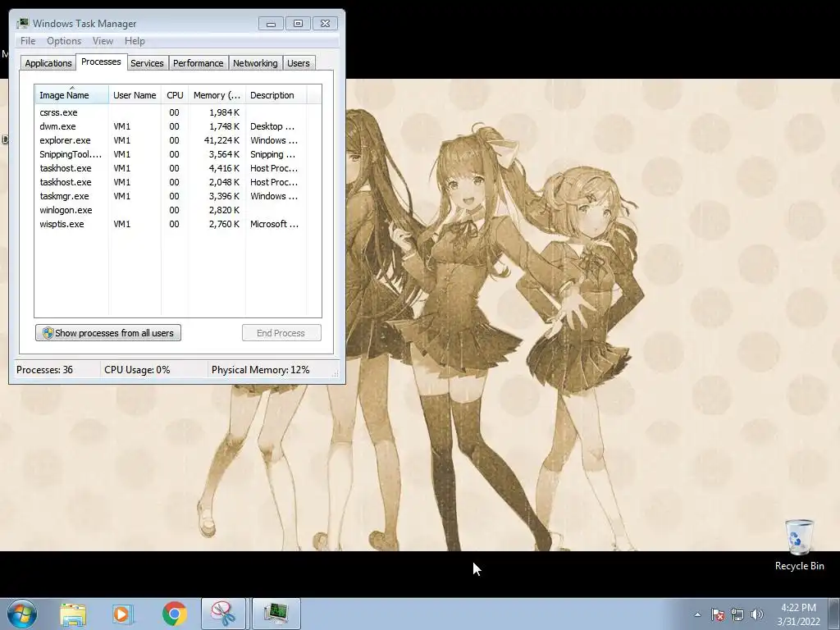The height and width of the screenshot is (630, 840).
Task: Click the Task Manager taskbar button
Action: 276,614
